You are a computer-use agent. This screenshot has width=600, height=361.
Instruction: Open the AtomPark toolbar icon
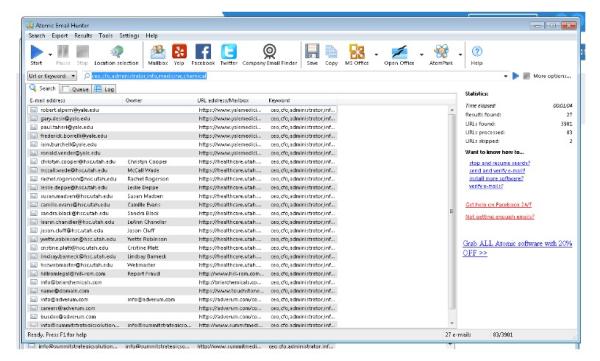tap(441, 52)
